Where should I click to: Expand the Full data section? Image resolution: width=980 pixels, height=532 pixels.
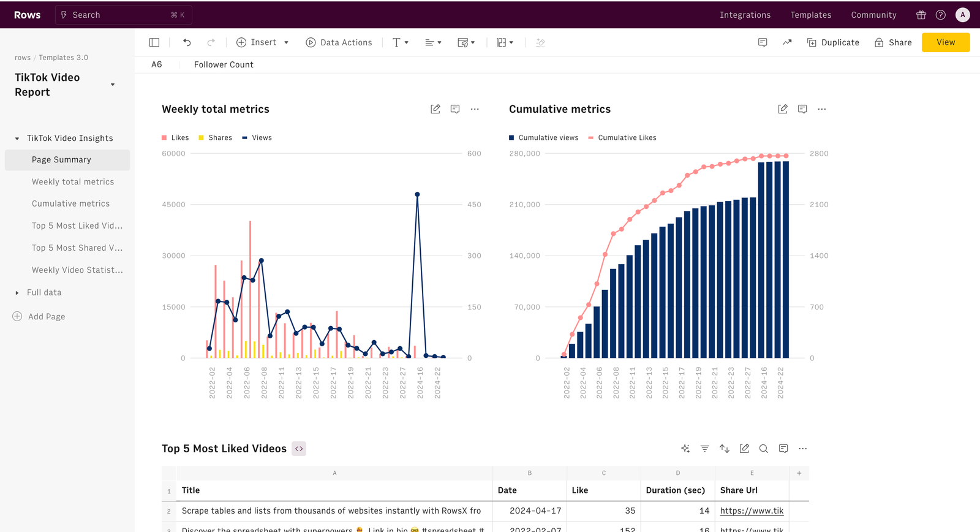(x=17, y=293)
